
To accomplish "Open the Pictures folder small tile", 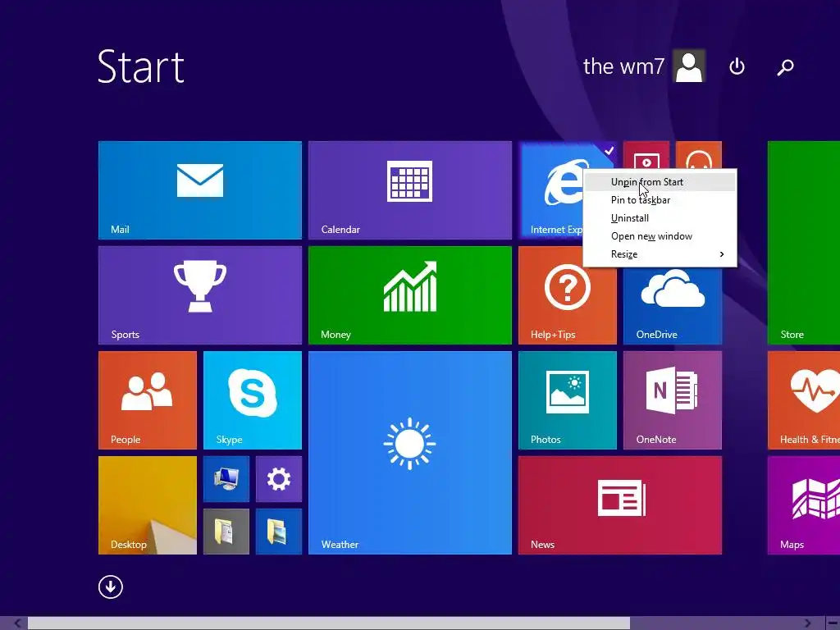I will tap(279, 532).
